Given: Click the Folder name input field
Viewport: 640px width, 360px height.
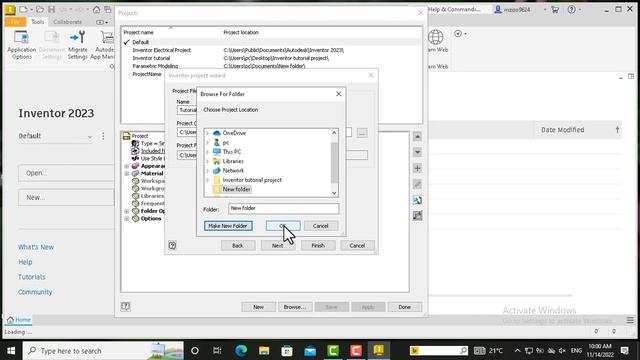Looking at the screenshot, I should (x=283, y=208).
